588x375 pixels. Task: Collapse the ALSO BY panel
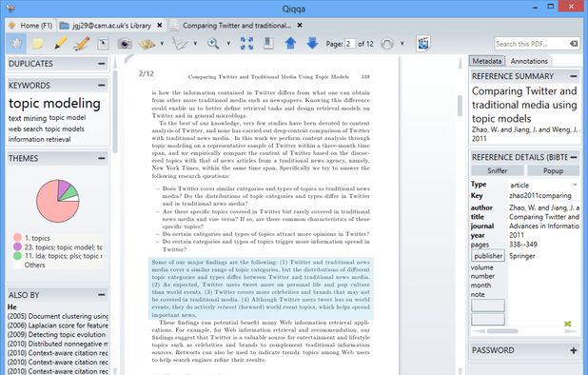tap(101, 295)
